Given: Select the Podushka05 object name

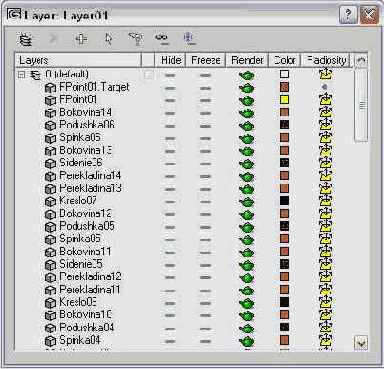Looking at the screenshot, I should [87, 226].
